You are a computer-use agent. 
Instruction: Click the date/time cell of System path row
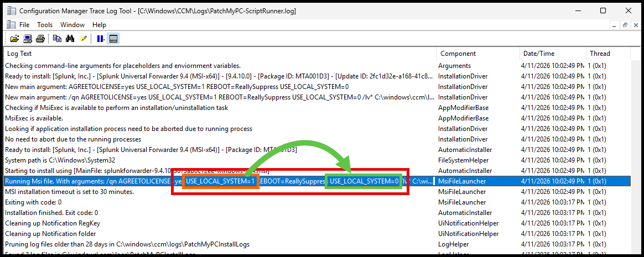tap(553, 160)
